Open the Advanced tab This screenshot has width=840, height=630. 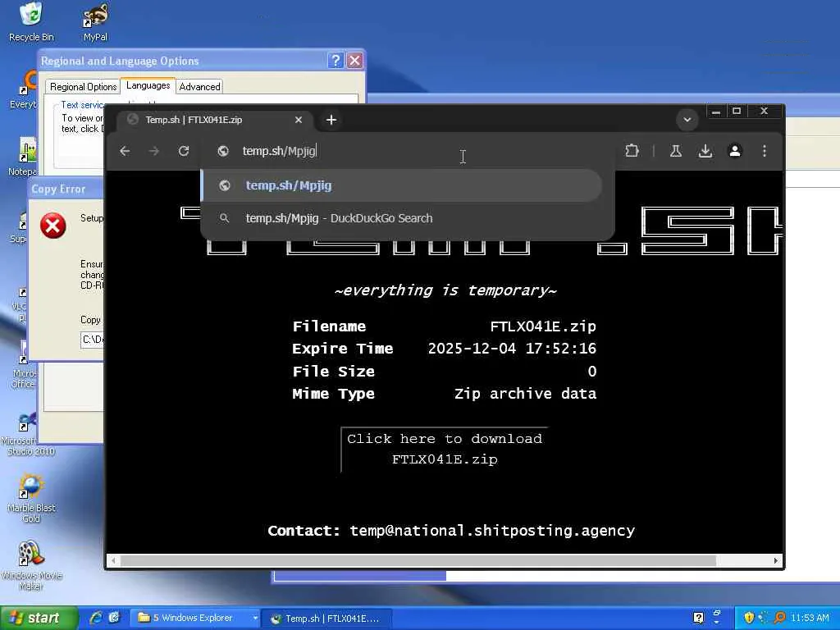(x=199, y=87)
